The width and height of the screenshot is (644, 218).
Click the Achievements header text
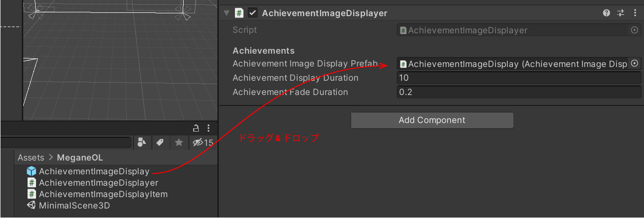point(263,50)
